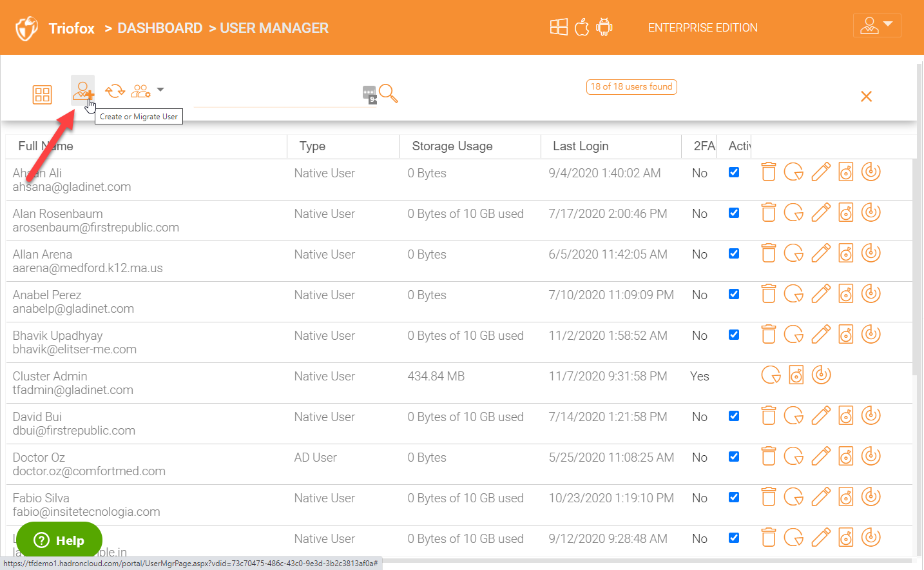Edit user Anabel Perez with pencil icon
The height and width of the screenshot is (570, 924).
(x=821, y=294)
